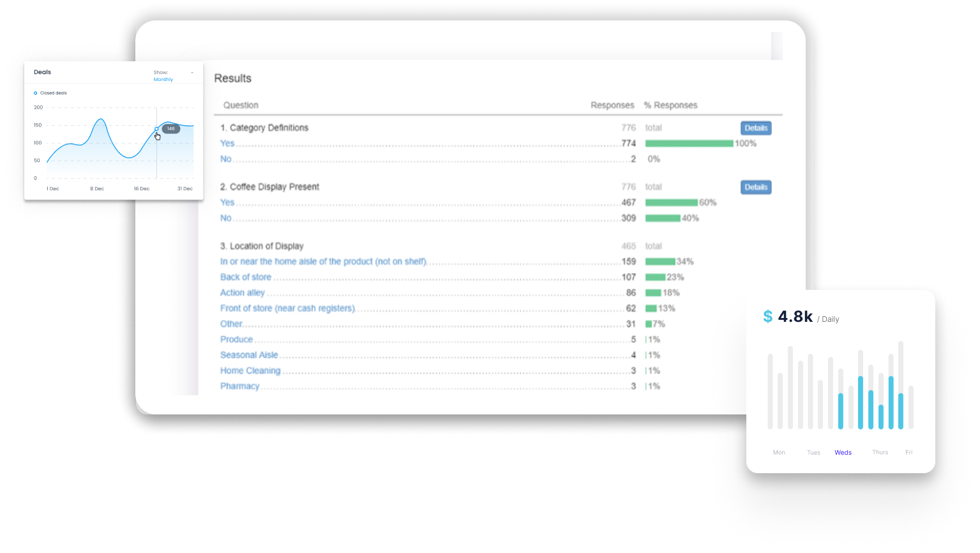Click the Monthly value in Deals card

[163, 80]
